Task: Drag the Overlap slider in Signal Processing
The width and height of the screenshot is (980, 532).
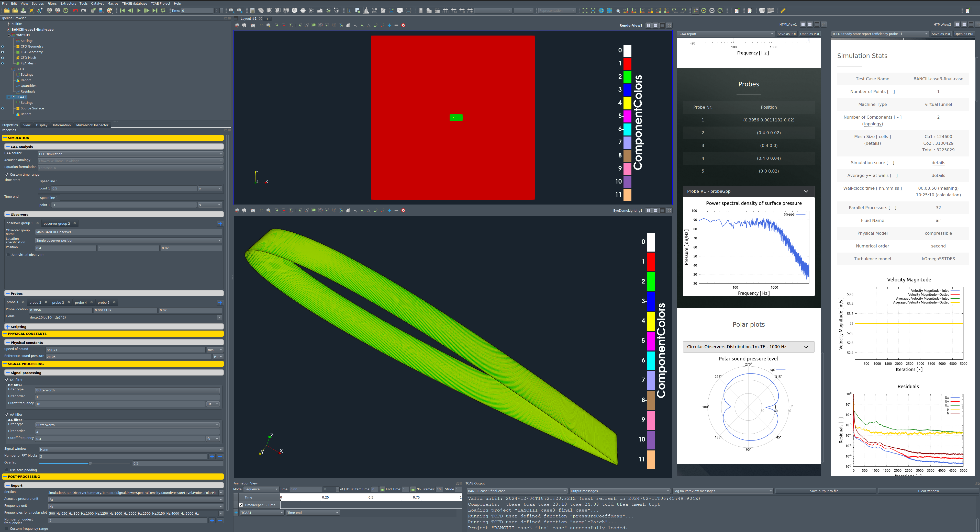Action: 88,464
